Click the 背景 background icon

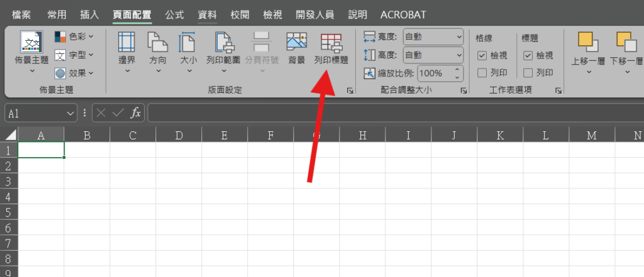pos(296,43)
